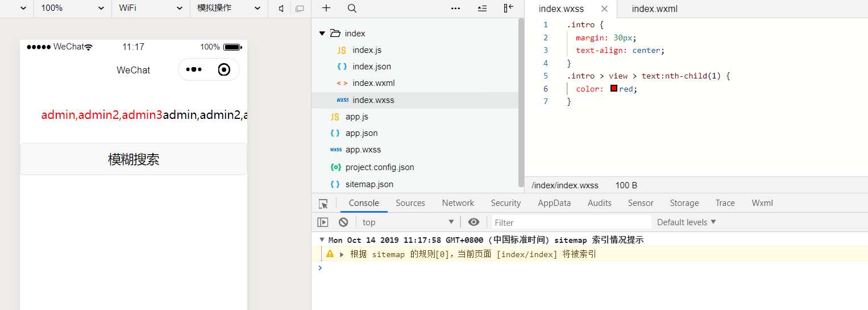Click the add new file plus icon
This screenshot has height=310, width=868.
(326, 8)
